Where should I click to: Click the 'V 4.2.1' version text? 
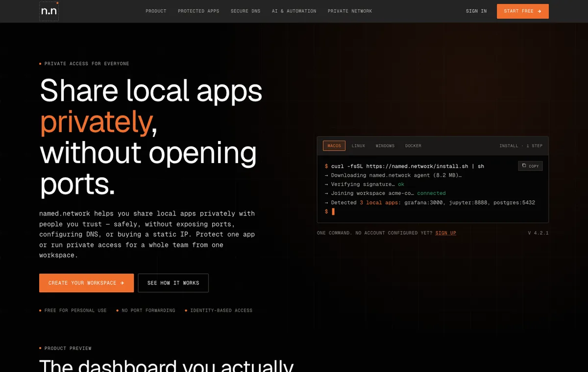pos(538,233)
